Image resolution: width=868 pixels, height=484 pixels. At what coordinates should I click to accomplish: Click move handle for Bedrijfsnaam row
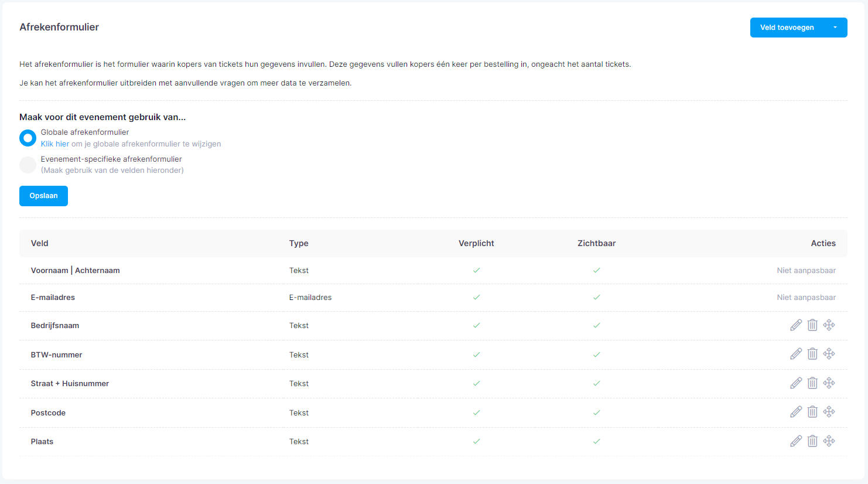point(829,325)
